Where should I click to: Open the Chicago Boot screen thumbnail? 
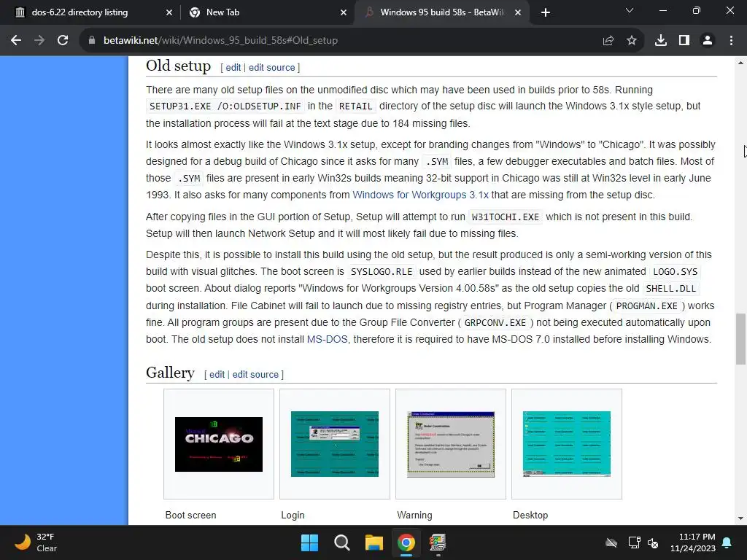pos(219,444)
